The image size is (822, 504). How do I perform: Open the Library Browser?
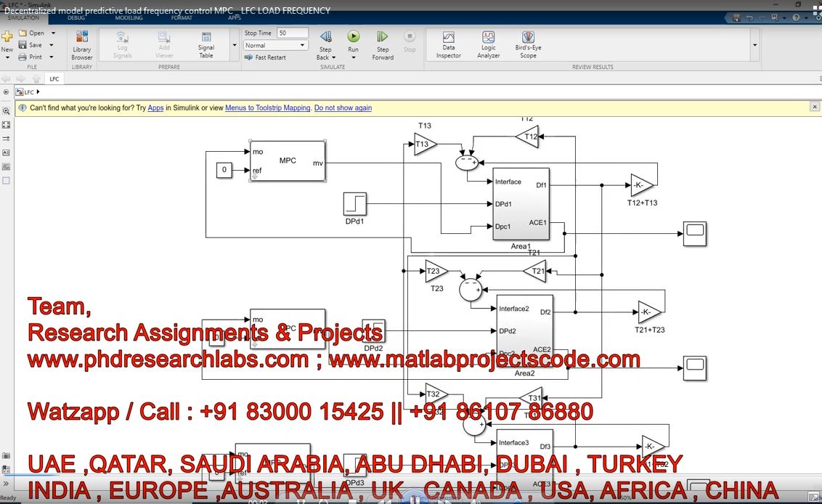[82, 45]
